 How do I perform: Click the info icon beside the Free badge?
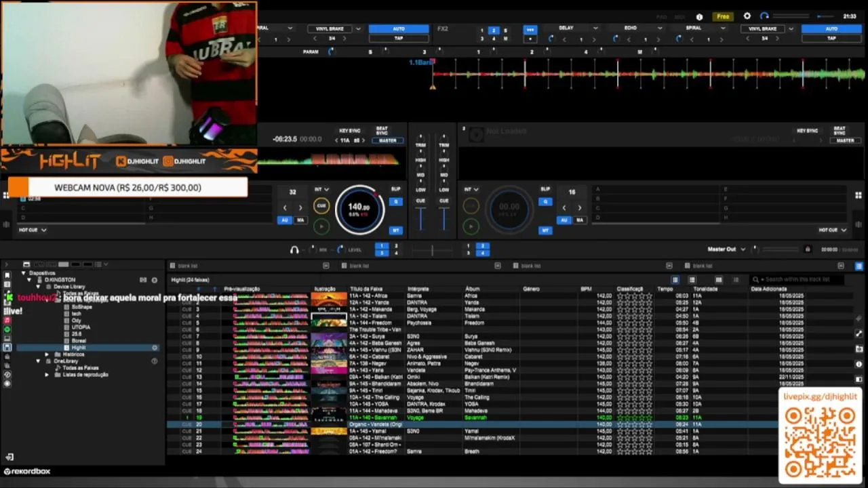[x=700, y=17]
